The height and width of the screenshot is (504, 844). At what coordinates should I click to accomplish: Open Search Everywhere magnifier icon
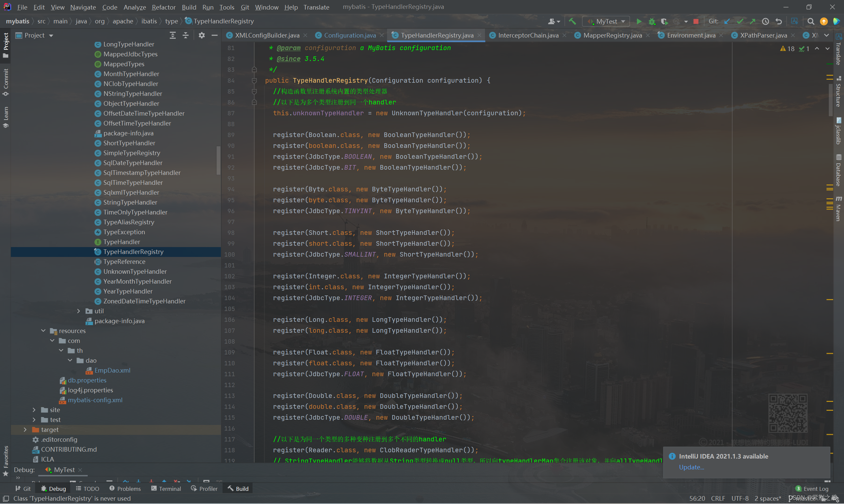click(x=811, y=21)
